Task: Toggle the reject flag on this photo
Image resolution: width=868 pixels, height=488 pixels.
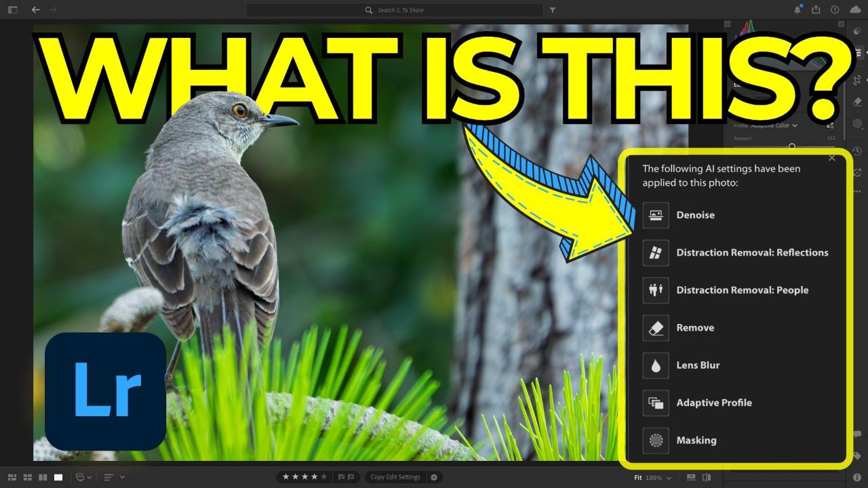Action: click(351, 476)
